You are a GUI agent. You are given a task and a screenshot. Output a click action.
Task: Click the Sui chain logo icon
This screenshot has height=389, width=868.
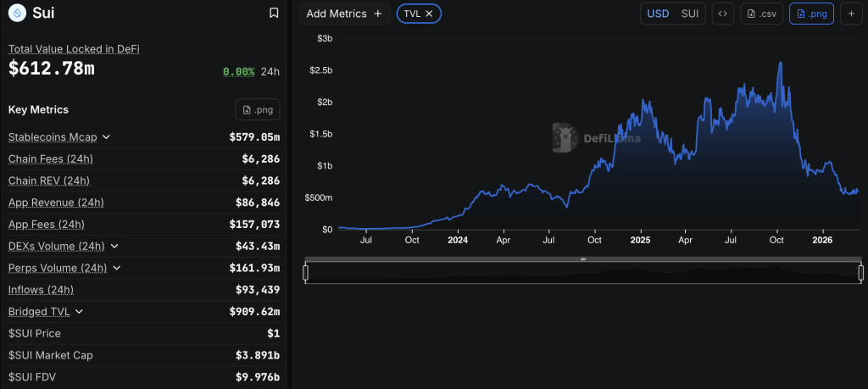19,13
